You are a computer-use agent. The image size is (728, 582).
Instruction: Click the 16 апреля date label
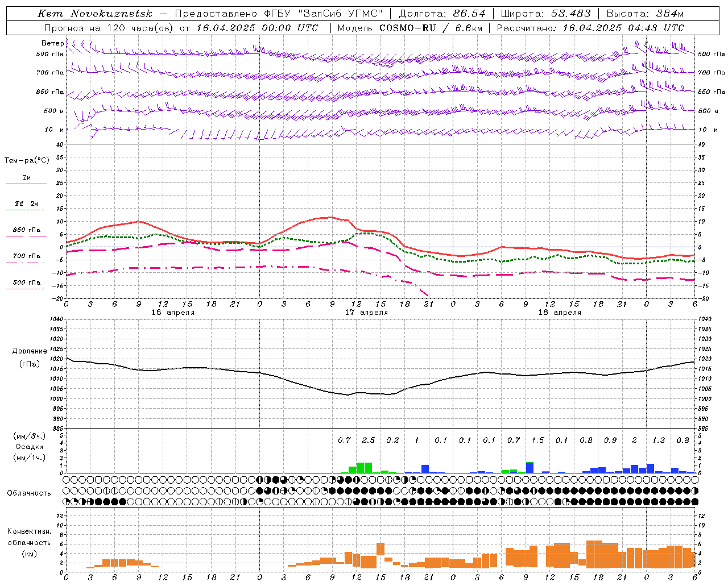[173, 313]
